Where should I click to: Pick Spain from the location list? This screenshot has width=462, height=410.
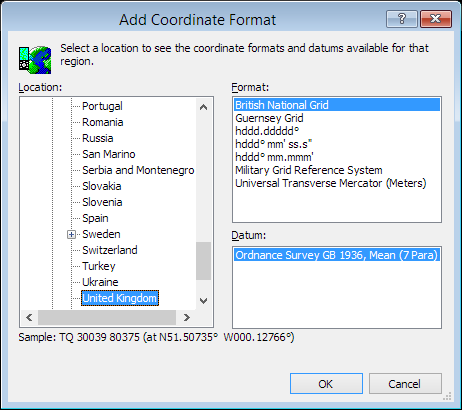[x=95, y=218]
